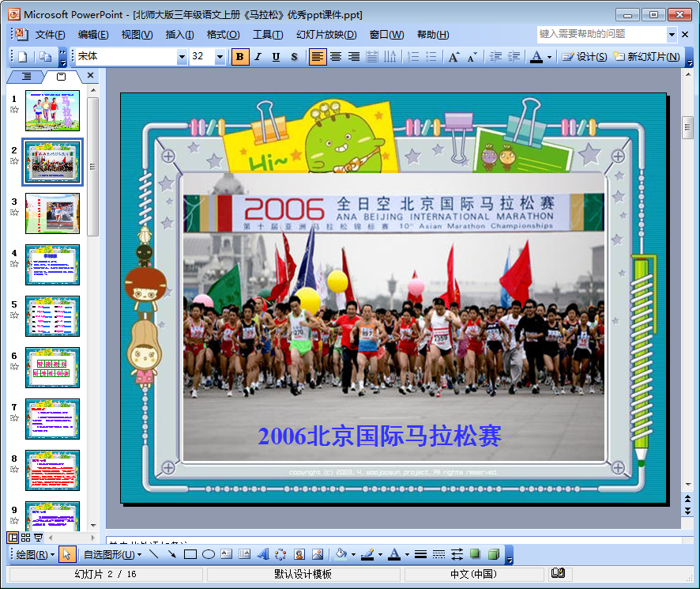Image resolution: width=700 pixels, height=589 pixels.
Task: Open the Design (设计) pane
Action: pyautogui.click(x=585, y=57)
